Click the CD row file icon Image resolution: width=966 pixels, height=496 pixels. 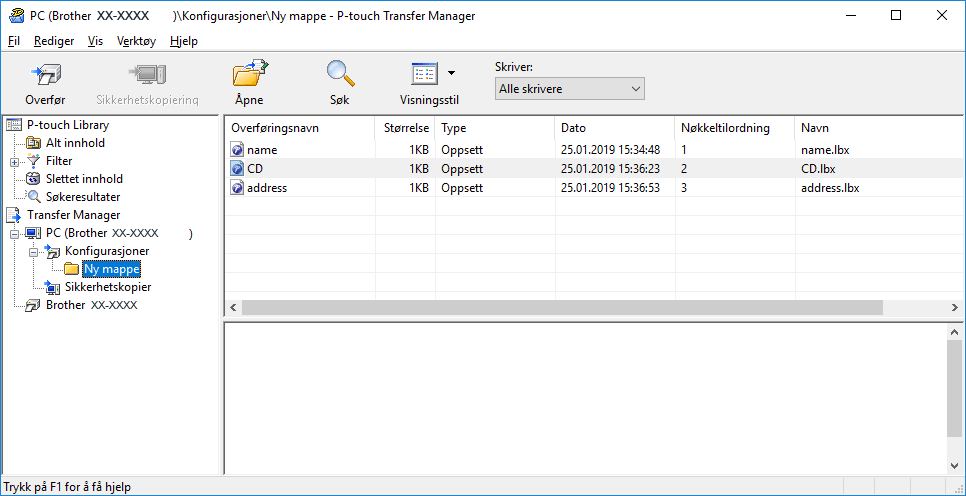[237, 168]
